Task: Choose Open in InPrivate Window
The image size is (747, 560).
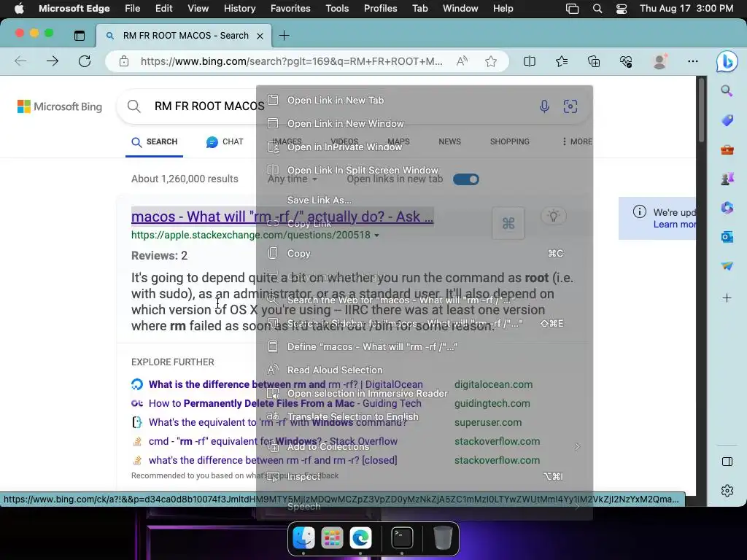Action: click(x=424, y=147)
